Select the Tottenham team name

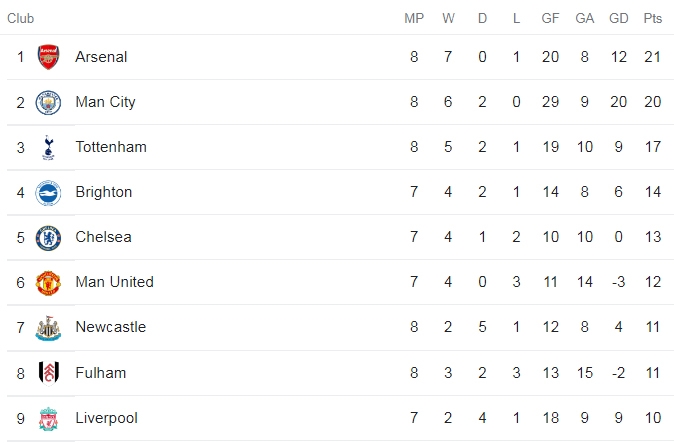(x=110, y=147)
